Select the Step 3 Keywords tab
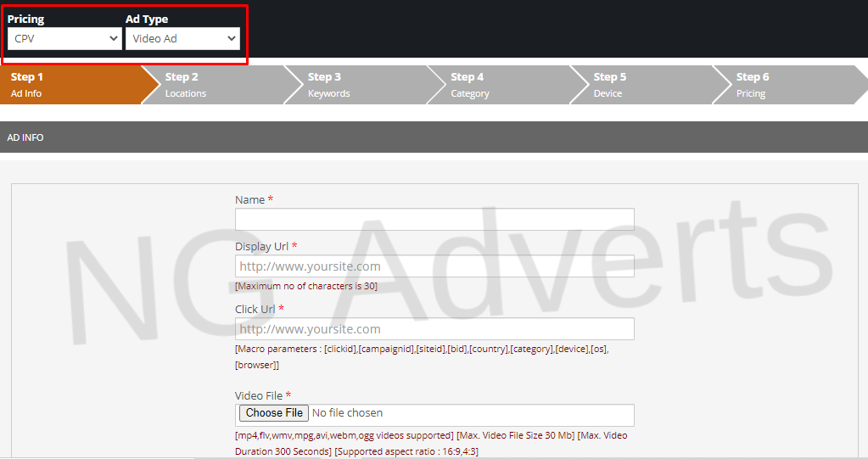The height and width of the screenshot is (459, 868). pos(355,85)
